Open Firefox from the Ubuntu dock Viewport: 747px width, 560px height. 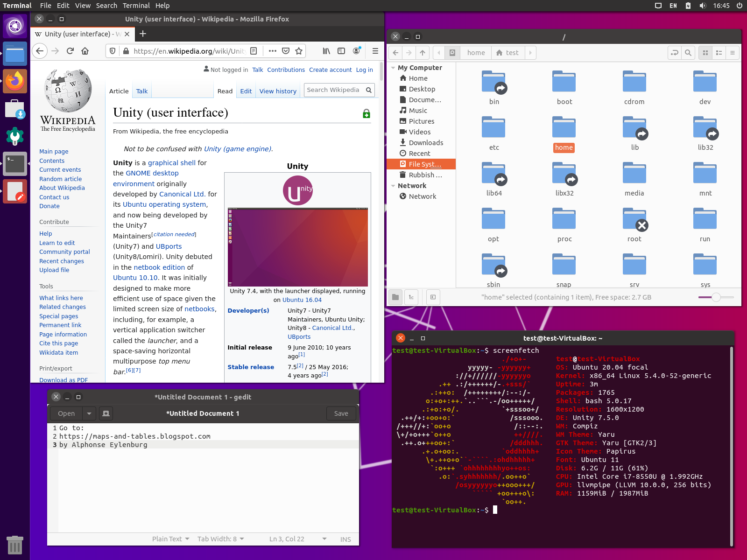pos(15,82)
